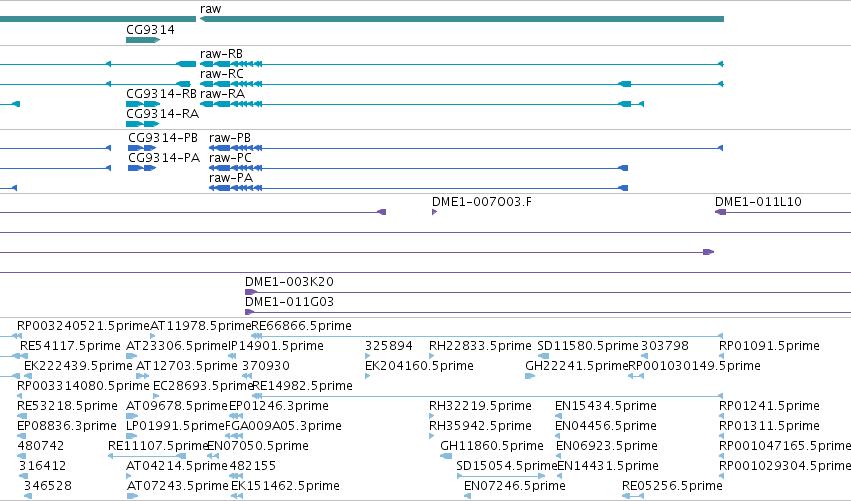Select the DME1-011L10 clone
This screenshot has height=501, width=851.
[x=783, y=212]
